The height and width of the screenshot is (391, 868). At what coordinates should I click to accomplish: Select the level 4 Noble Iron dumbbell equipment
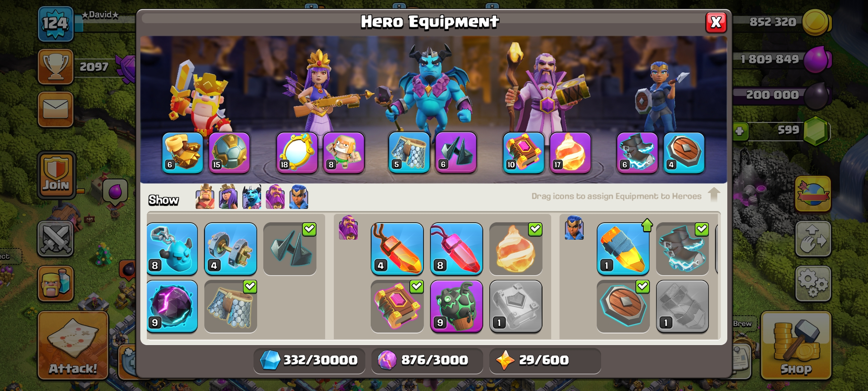(x=230, y=249)
